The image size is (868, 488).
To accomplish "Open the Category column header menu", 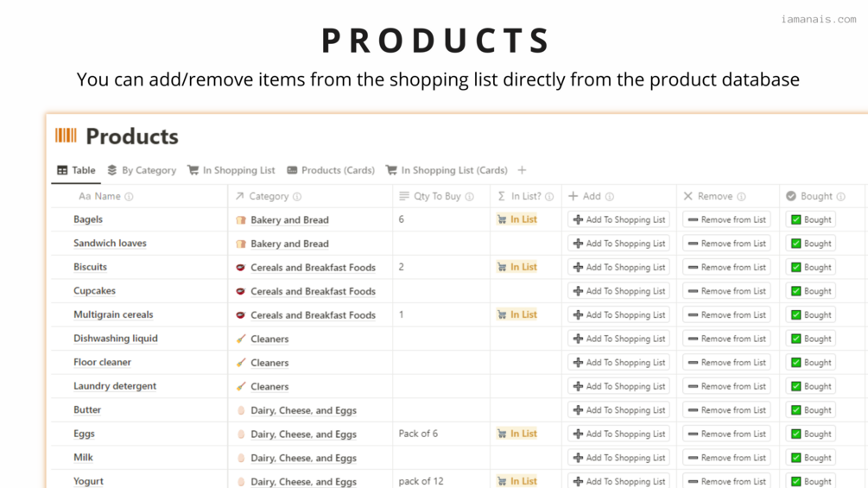I will click(x=269, y=197).
